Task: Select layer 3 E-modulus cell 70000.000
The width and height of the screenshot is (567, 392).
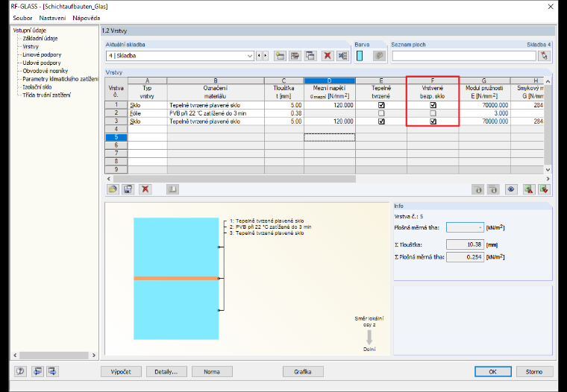Action: tap(484, 121)
